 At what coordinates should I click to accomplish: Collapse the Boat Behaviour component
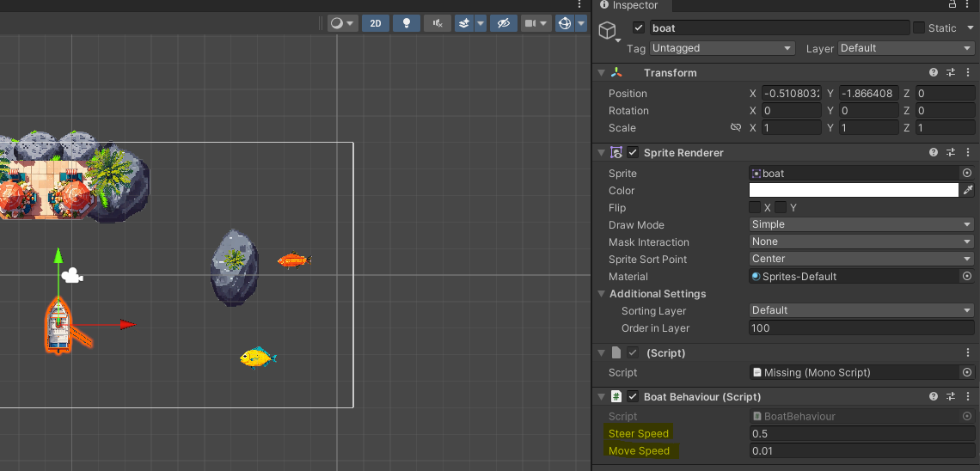click(x=601, y=397)
